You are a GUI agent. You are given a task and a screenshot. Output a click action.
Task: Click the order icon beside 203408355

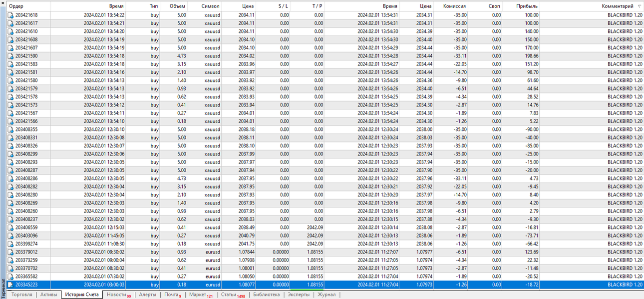[x=10, y=129]
